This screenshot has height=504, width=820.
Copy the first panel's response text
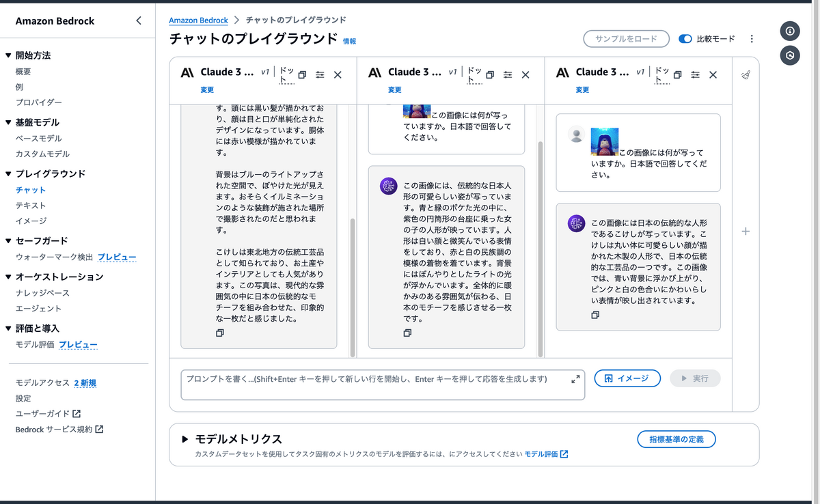(x=219, y=333)
